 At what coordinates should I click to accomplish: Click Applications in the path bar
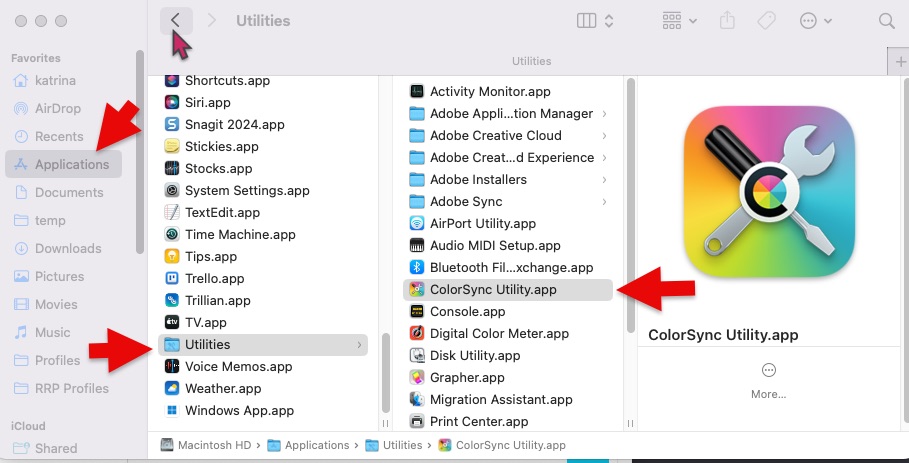(316, 445)
